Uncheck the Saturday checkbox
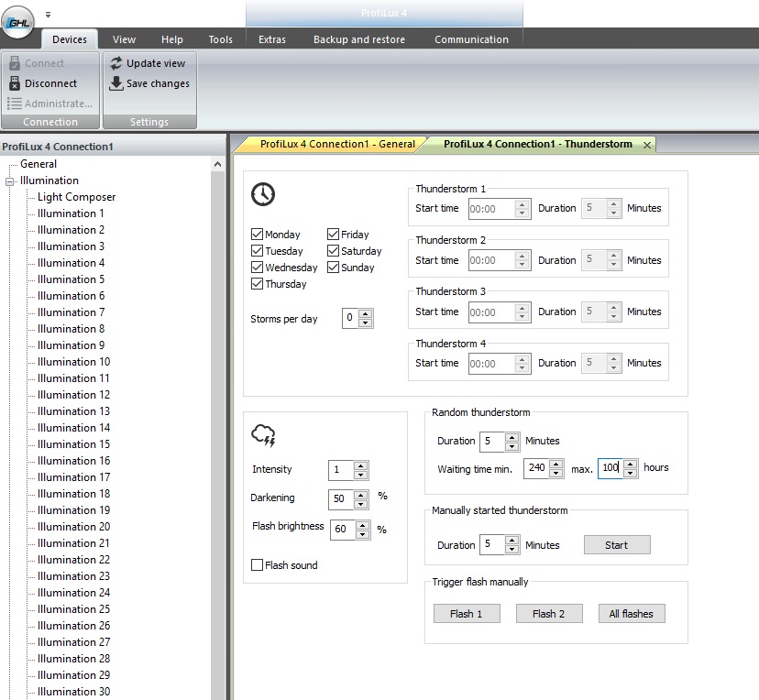This screenshot has width=759, height=700. (333, 251)
